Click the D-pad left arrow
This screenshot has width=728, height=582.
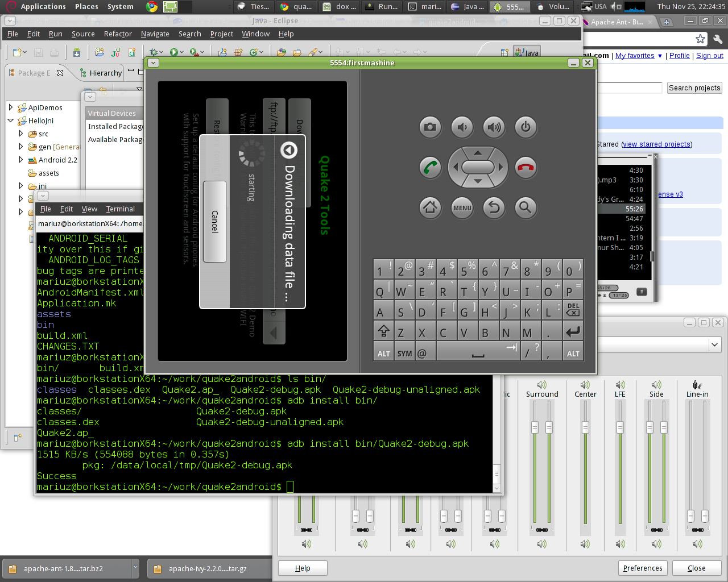(x=455, y=167)
